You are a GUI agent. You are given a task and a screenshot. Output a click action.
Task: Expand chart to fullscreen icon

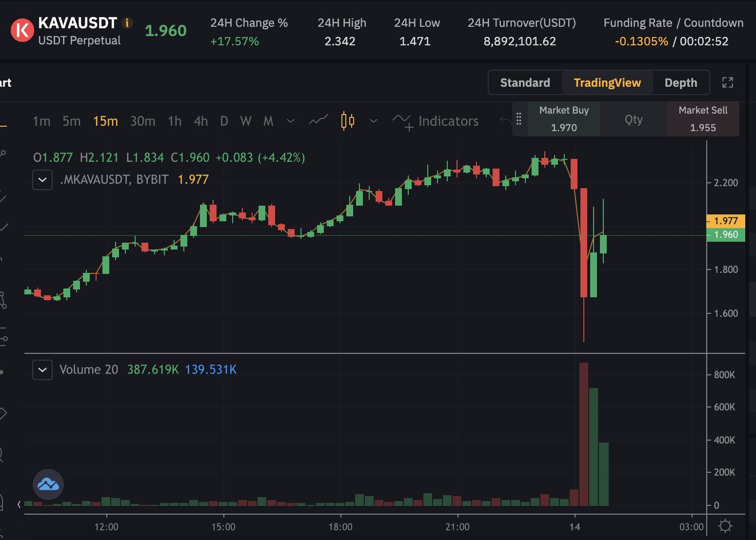(x=727, y=82)
